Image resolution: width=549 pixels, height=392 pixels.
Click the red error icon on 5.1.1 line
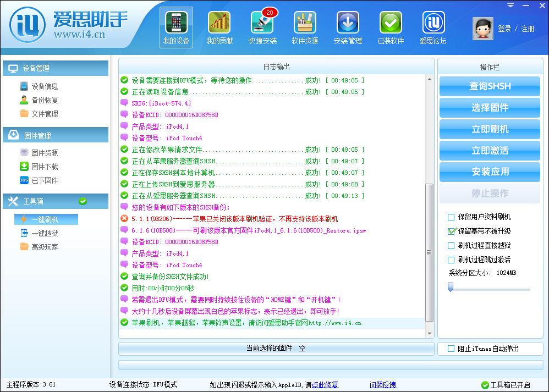pos(124,219)
